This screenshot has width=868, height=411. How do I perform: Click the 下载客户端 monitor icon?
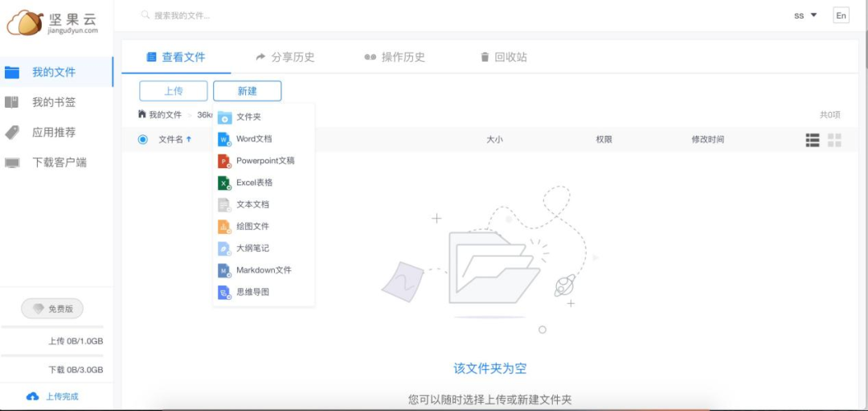(x=11, y=162)
